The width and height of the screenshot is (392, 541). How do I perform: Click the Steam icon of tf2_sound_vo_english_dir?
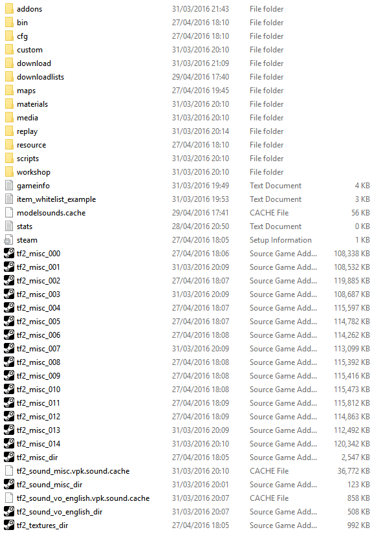[x=9, y=512]
